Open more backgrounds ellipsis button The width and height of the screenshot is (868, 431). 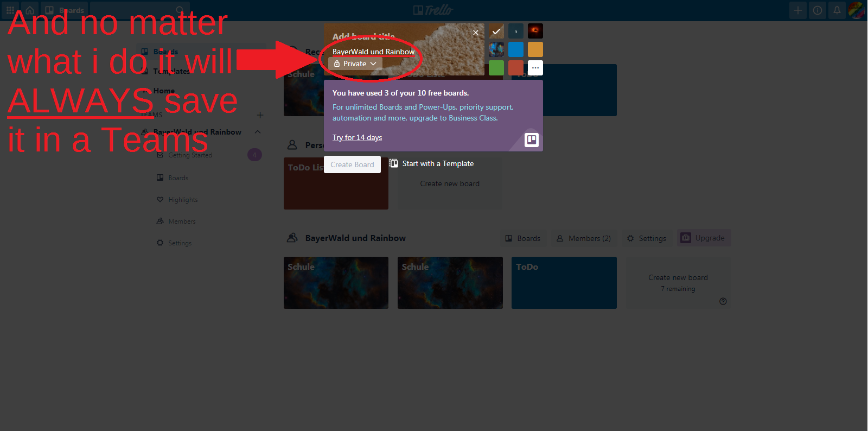point(535,68)
